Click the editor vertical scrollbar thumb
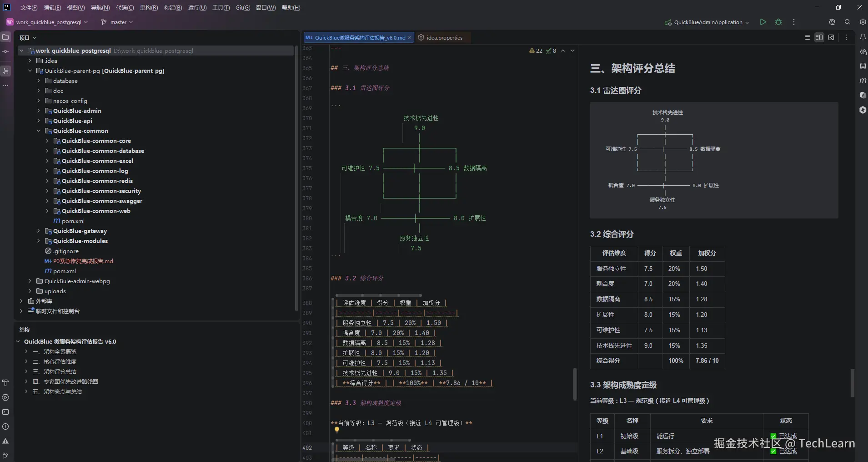 [x=575, y=384]
